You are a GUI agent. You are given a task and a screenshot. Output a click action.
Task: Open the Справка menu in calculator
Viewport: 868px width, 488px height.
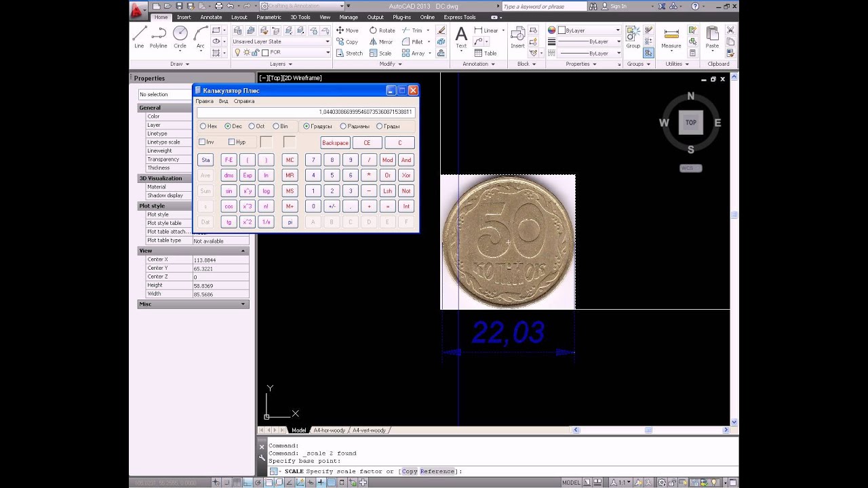click(x=244, y=101)
